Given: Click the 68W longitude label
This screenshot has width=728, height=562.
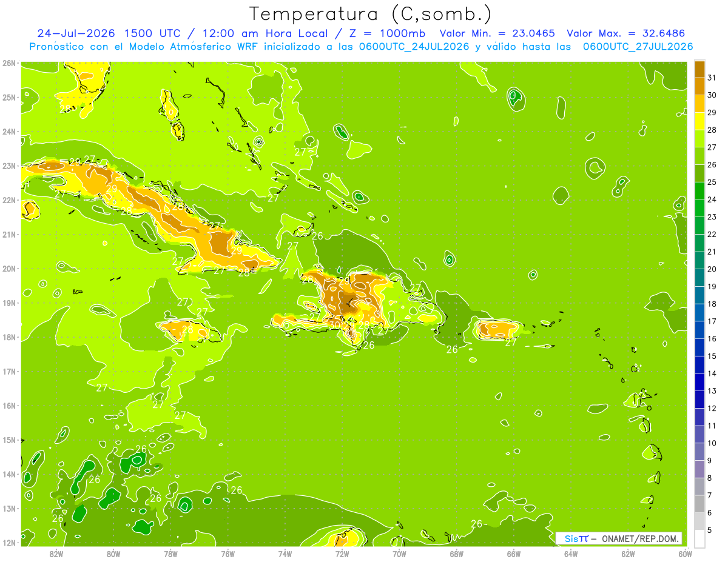Looking at the screenshot, I should (x=456, y=554).
